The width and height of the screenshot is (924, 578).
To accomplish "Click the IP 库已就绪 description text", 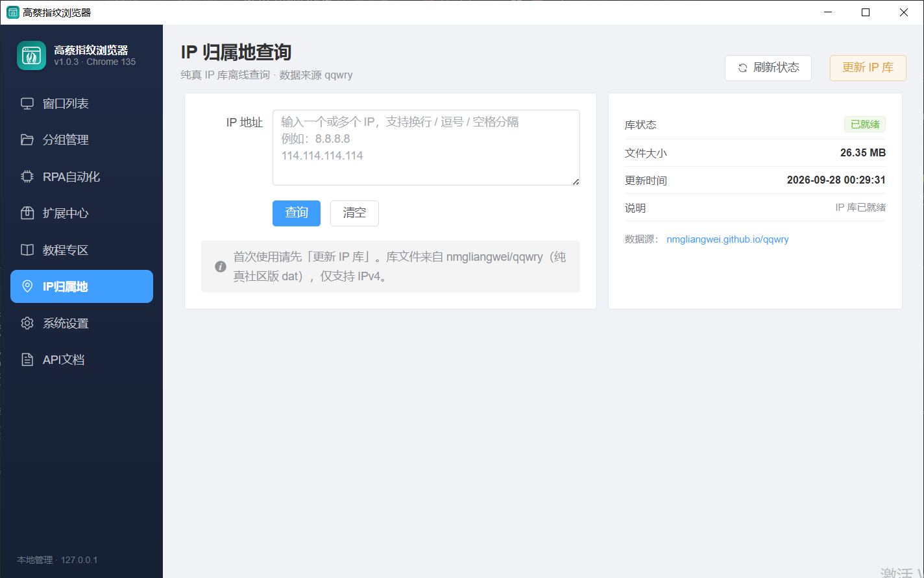I will coord(860,208).
